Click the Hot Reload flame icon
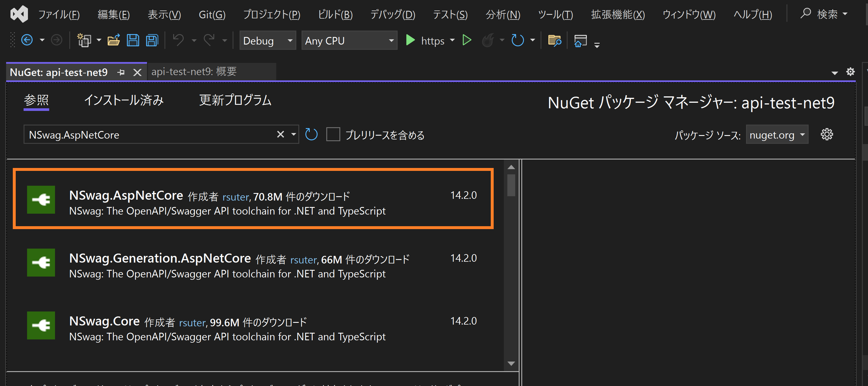This screenshot has height=386, width=868. click(x=488, y=40)
